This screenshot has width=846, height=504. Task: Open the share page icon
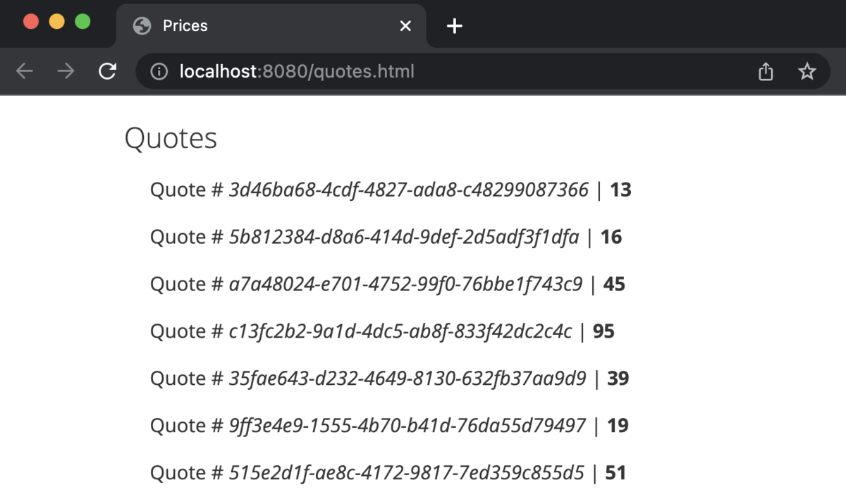766,71
